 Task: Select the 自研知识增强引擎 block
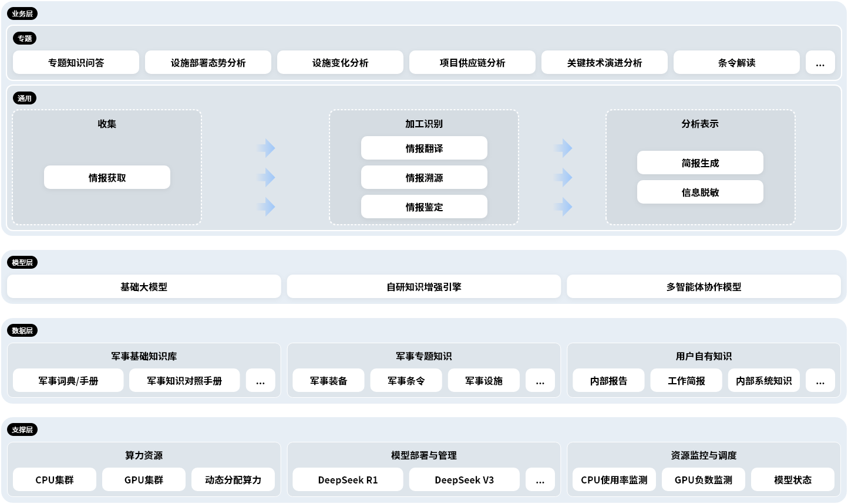(423, 287)
